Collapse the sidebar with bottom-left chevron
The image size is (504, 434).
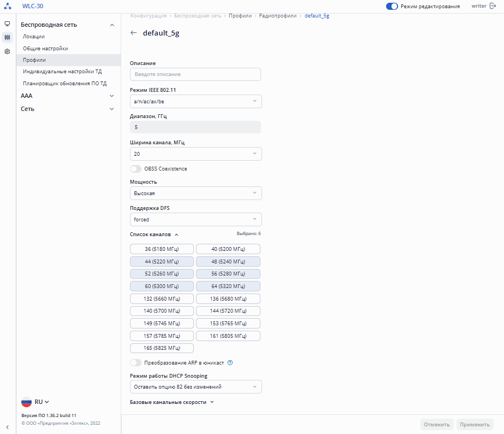tap(7, 427)
